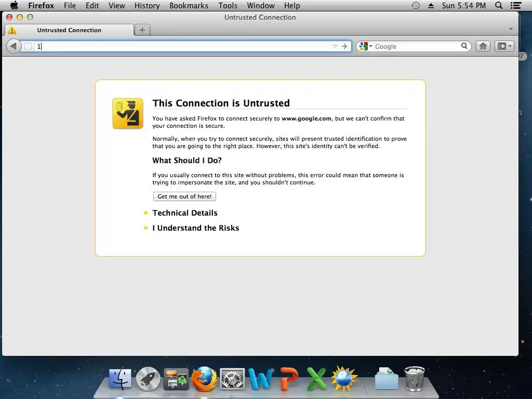Select the Untrusted Connection tab

[69, 30]
